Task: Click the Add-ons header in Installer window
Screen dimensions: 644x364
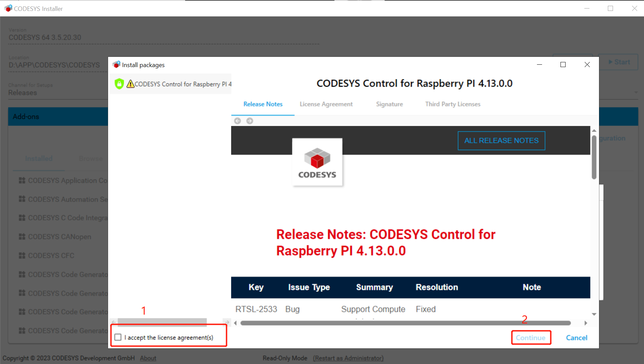Action: pos(26,116)
